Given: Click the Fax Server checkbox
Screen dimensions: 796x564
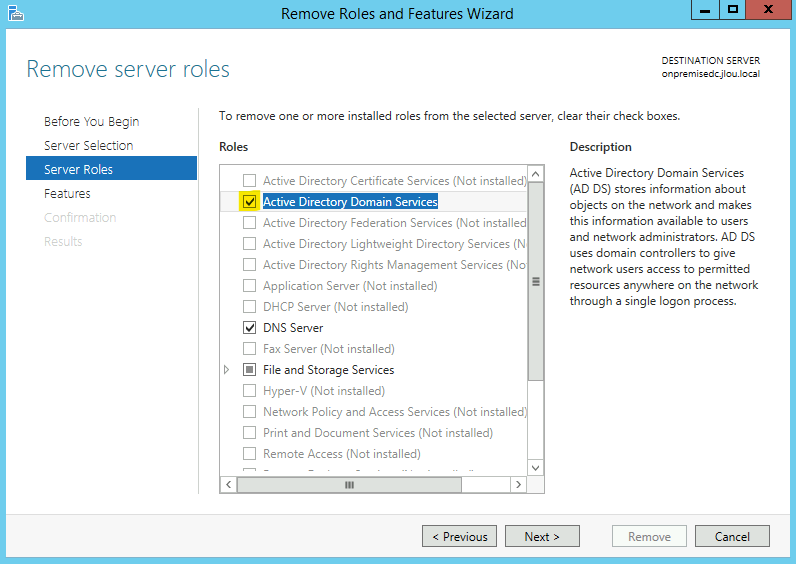Looking at the screenshot, I should tap(249, 348).
